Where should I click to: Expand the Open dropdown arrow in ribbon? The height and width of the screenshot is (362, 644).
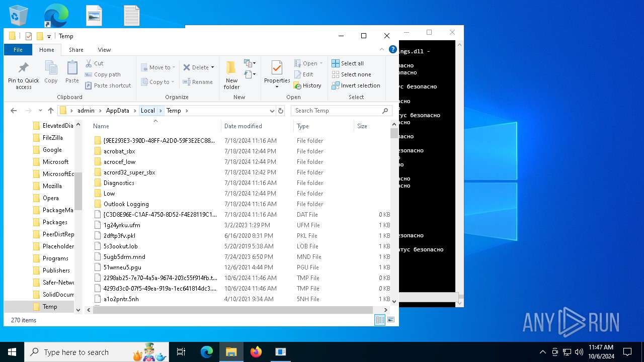(321, 63)
